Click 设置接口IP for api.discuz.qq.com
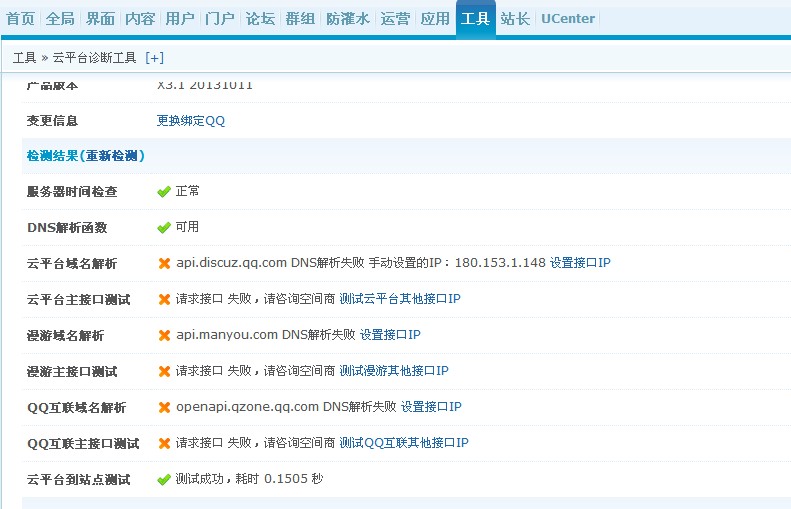 [x=580, y=263]
